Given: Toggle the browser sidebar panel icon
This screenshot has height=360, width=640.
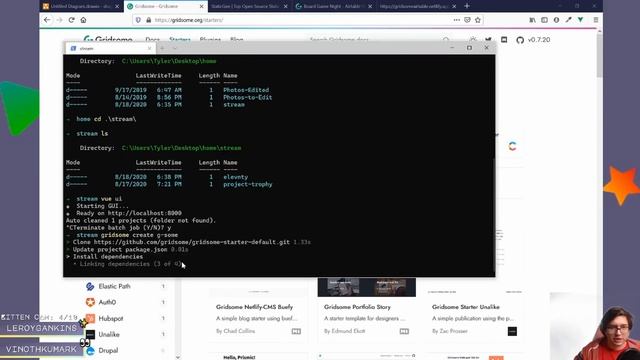Looking at the screenshot, I should pos(544,20).
